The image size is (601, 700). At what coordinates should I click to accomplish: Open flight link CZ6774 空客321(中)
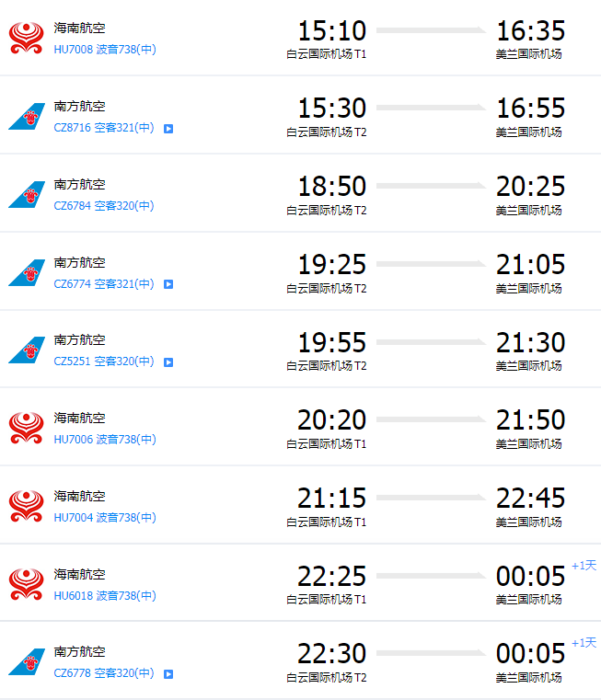pos(104,283)
